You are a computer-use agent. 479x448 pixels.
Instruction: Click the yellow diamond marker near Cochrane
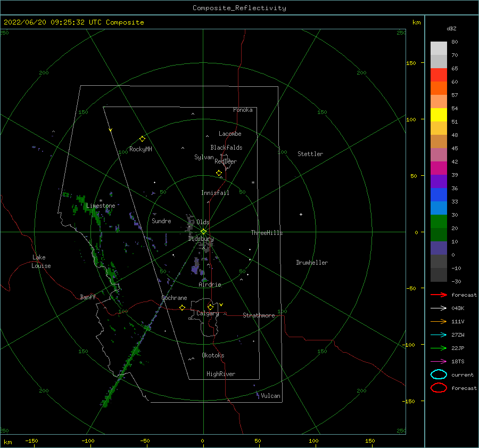[x=182, y=308]
